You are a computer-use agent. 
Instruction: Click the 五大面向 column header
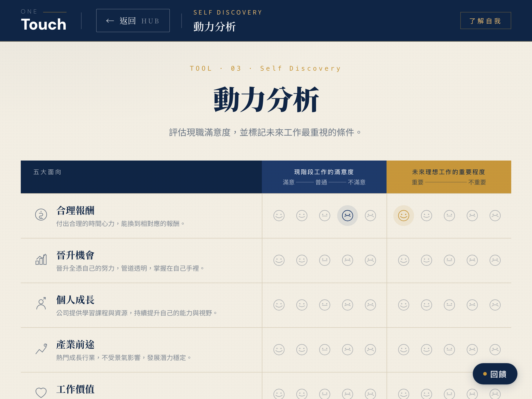pyautogui.click(x=141, y=177)
